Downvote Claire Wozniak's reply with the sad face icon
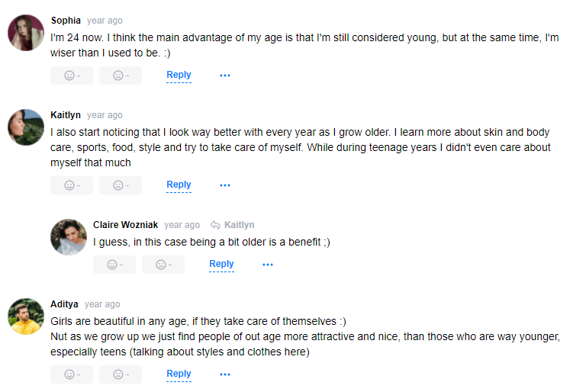The image size is (573, 392). point(163,265)
